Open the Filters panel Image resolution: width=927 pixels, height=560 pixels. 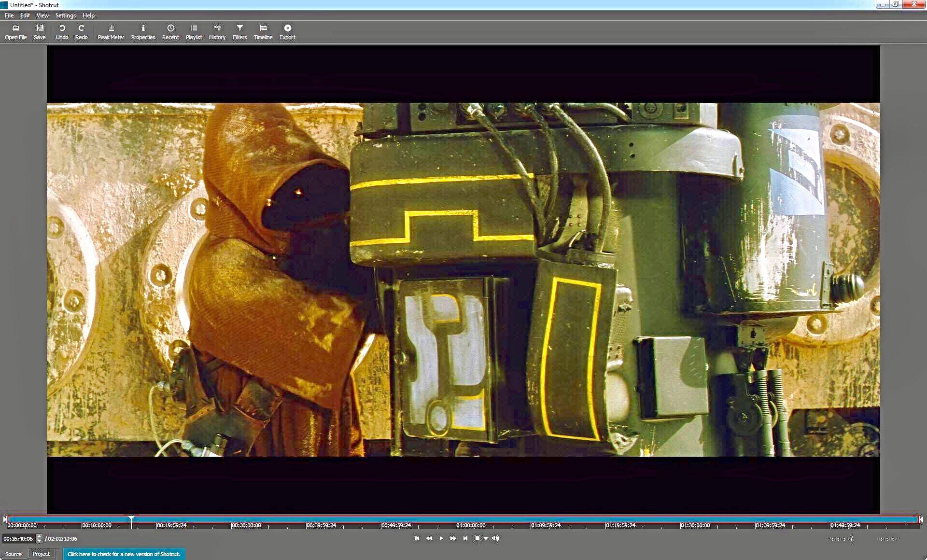coord(239,32)
